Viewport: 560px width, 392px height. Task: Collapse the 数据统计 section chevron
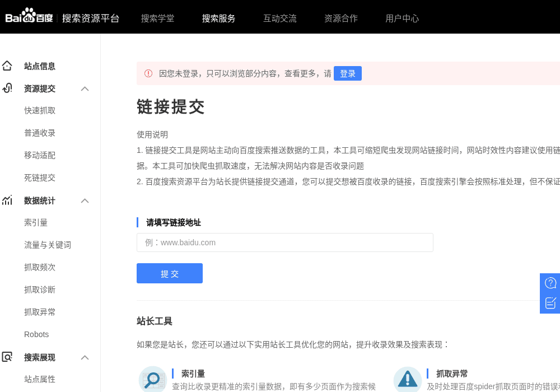tap(85, 200)
